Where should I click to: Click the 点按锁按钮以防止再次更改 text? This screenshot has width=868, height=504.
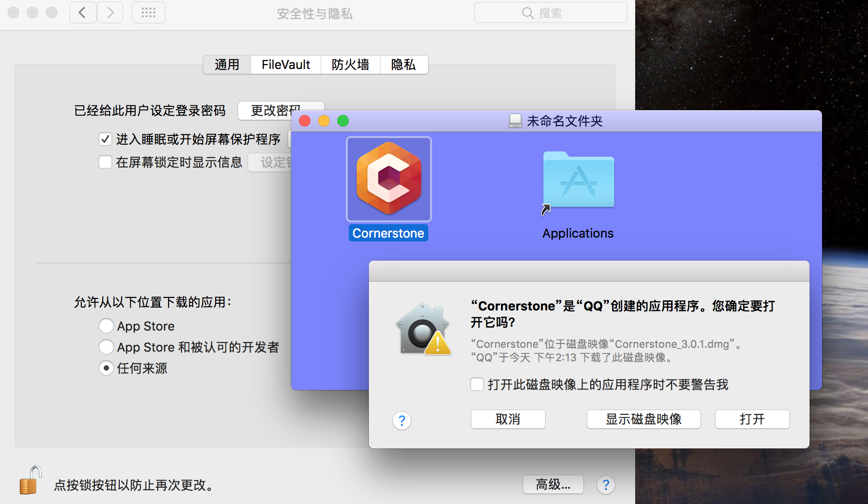pyautogui.click(x=134, y=485)
